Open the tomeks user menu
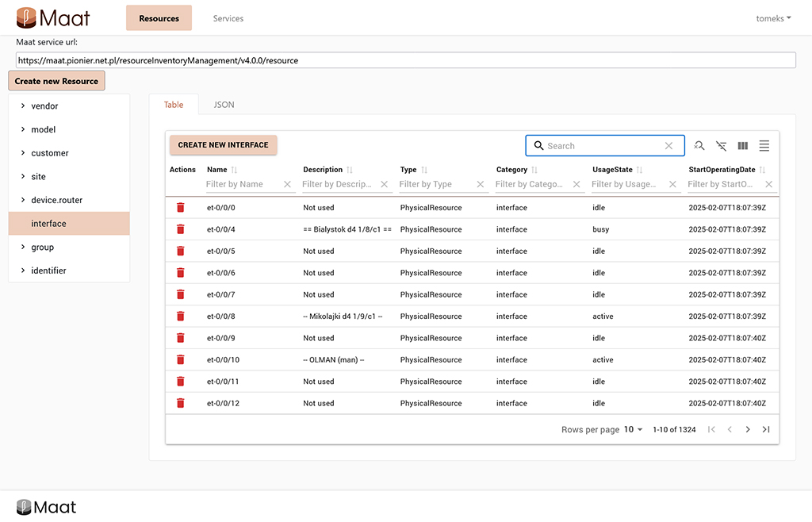The image size is (812, 522). [x=774, y=18]
